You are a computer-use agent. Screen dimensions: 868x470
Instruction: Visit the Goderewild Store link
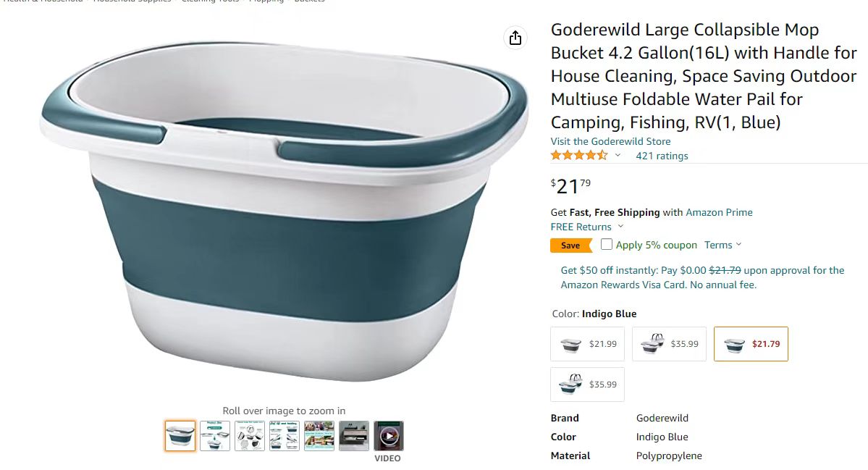[x=610, y=141]
